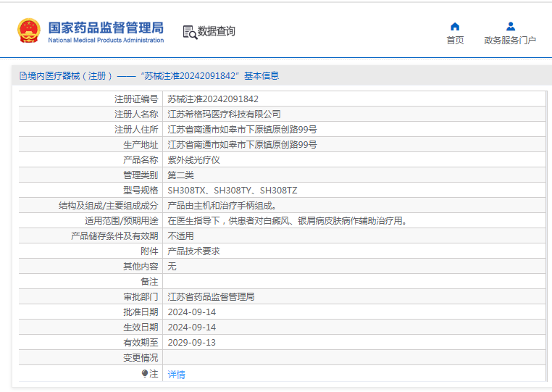Image resolution: width=552 pixels, height=392 pixels.
Task: Click the 数据查询 label text
Action: [216, 31]
